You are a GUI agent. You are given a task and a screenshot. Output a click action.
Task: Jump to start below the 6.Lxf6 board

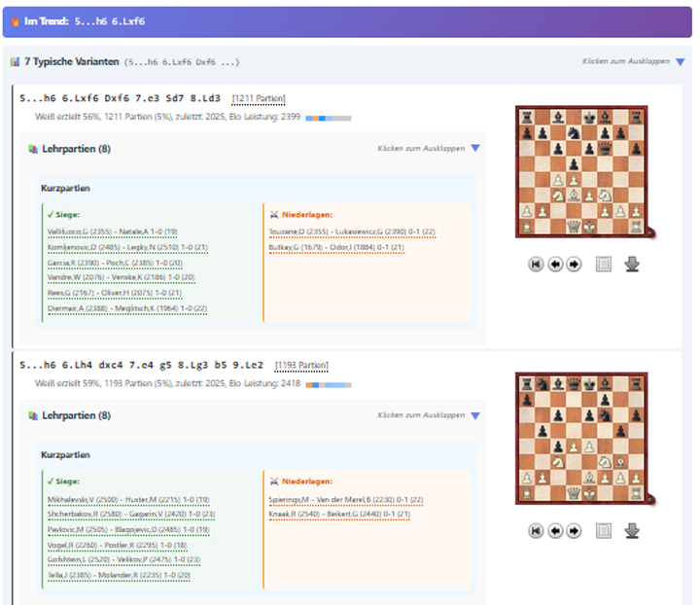(536, 264)
